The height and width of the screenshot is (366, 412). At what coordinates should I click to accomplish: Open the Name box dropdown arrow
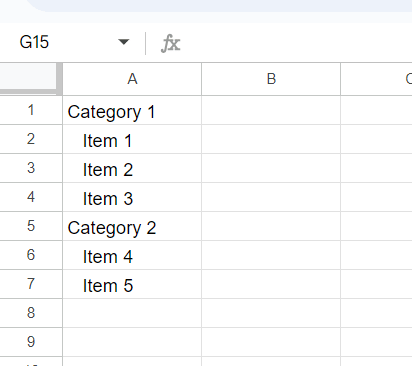point(124,42)
